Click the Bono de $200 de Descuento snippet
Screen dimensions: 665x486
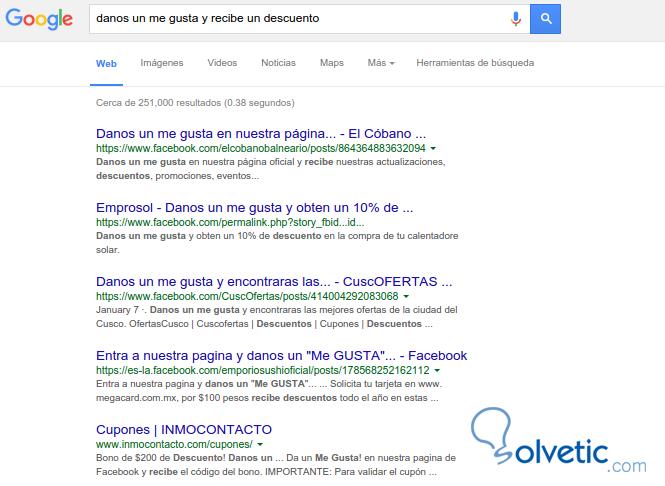tap(276, 465)
